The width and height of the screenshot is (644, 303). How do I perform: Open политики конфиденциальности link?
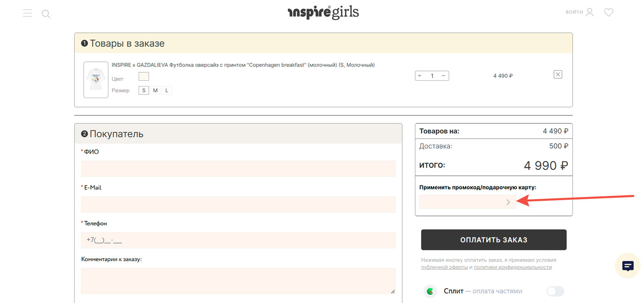[513, 268]
